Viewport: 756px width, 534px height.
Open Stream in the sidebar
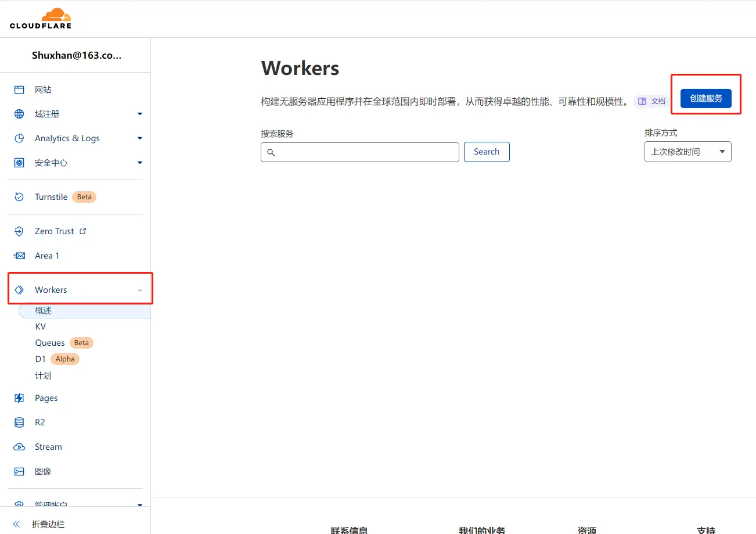coord(48,447)
